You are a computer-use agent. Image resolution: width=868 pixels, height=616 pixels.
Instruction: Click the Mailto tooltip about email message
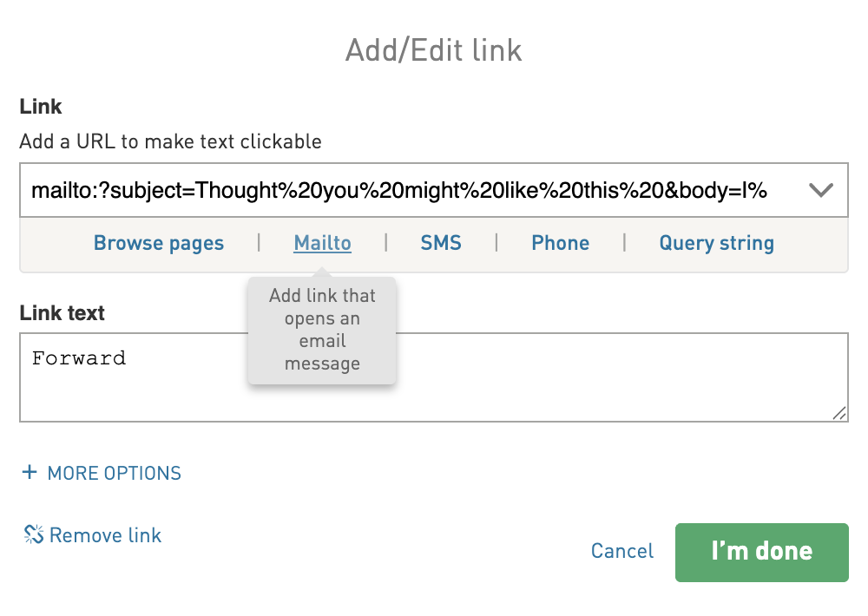[x=322, y=330]
